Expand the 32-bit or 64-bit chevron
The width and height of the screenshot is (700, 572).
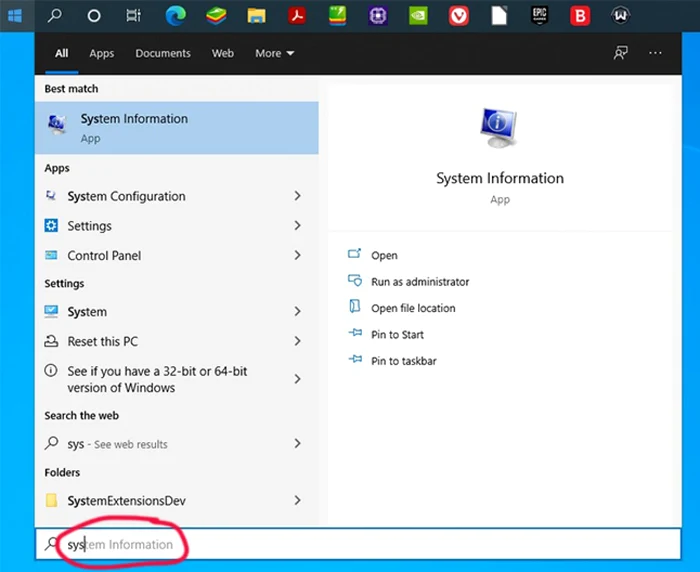(297, 379)
